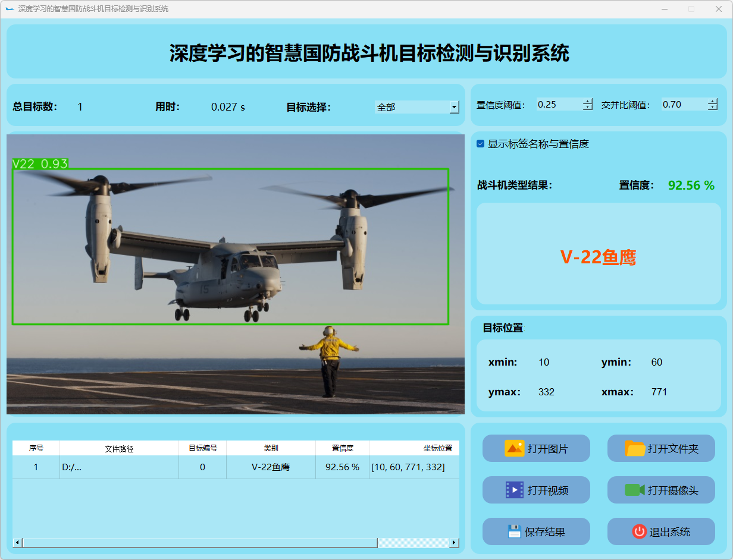The image size is (733, 560).
Task: Click the camera icon on 打开摄像头
Action: [635, 490]
